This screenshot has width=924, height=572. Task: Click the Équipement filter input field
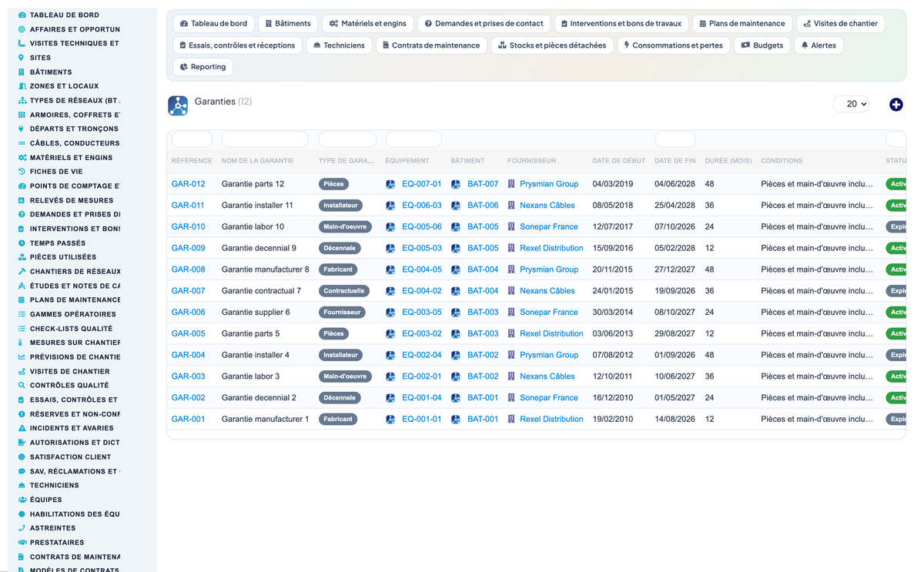413,139
